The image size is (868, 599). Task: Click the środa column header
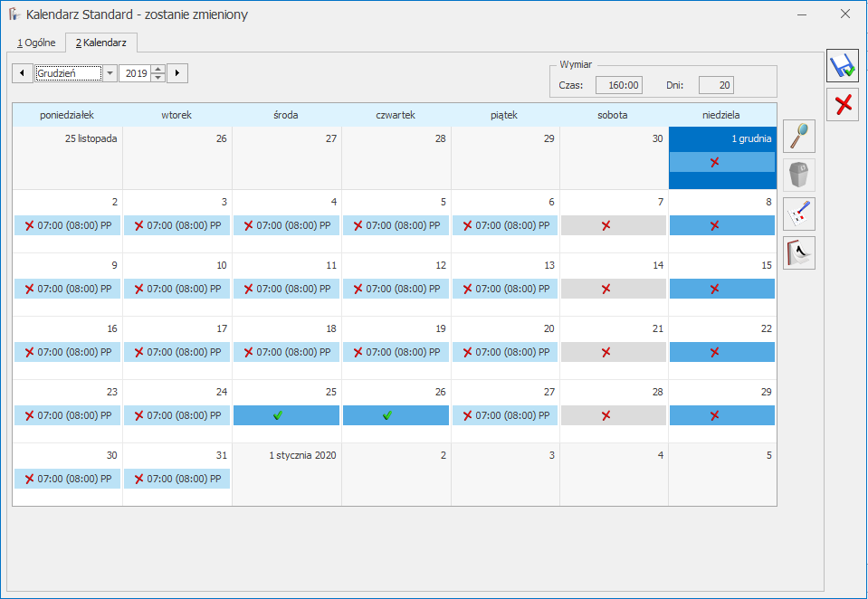click(286, 115)
